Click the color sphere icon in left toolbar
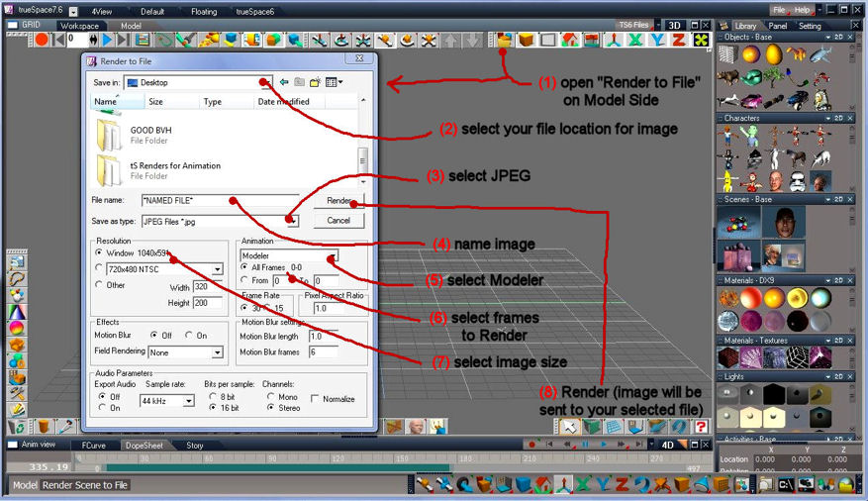Image resolution: width=868 pixels, height=501 pixels. [17, 328]
